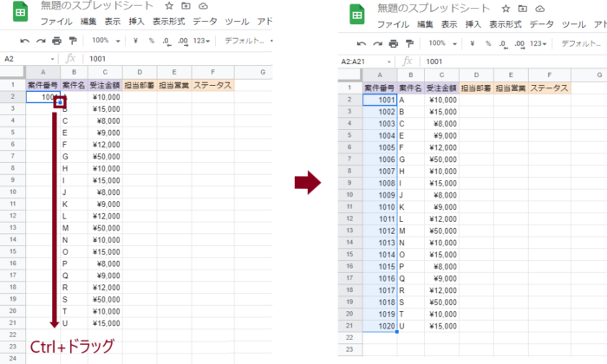
Task: Apply yen currency format in left toolbar
Action: [x=135, y=41]
